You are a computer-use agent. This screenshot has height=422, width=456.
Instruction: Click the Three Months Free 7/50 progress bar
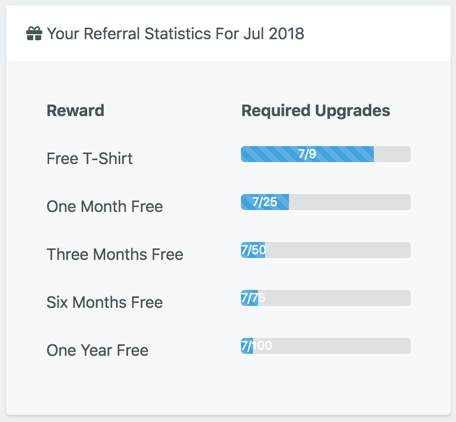tap(326, 250)
